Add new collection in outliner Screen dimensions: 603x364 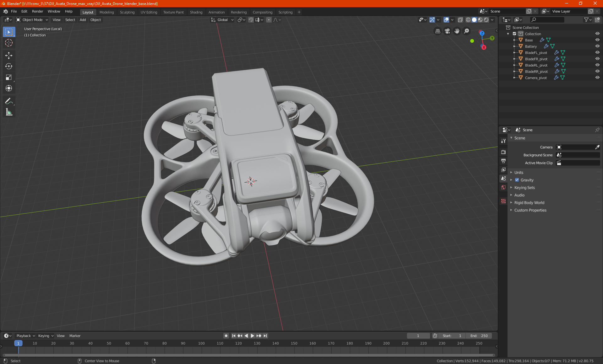coord(597,20)
